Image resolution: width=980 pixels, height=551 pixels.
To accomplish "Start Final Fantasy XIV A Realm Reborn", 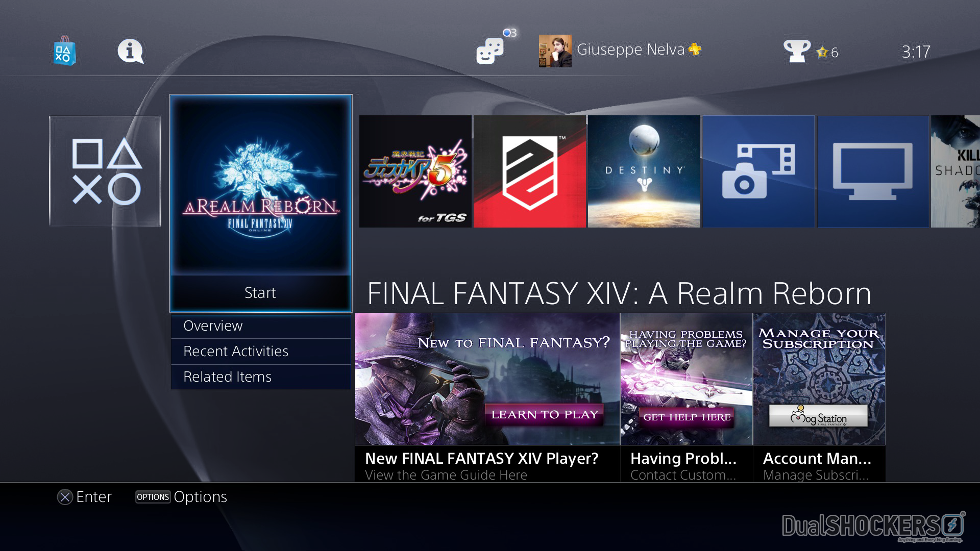I will pyautogui.click(x=260, y=293).
